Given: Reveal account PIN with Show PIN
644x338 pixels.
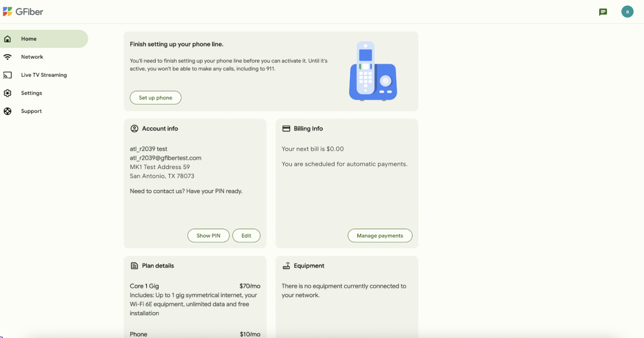Looking at the screenshot, I should pos(208,235).
